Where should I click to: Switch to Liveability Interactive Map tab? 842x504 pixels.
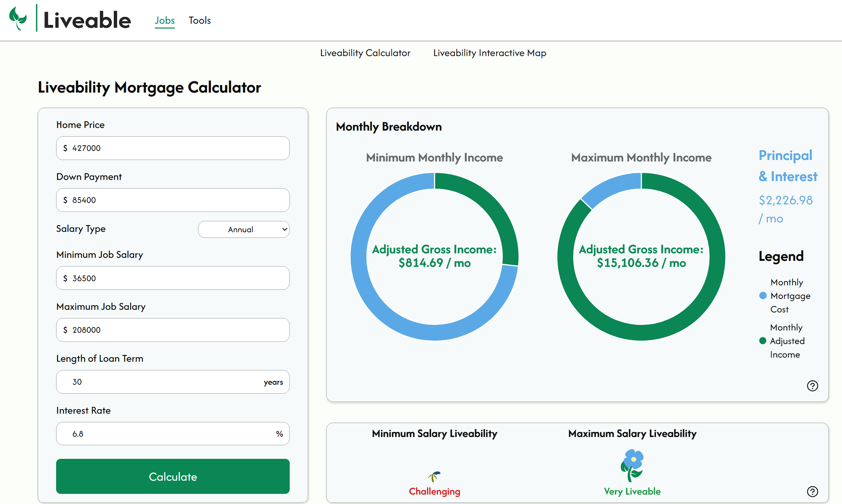489,53
